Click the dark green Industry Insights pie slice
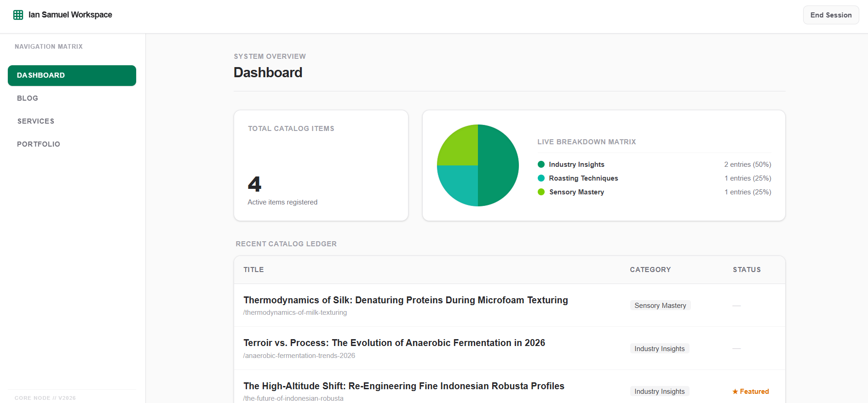The image size is (868, 403). [499, 165]
